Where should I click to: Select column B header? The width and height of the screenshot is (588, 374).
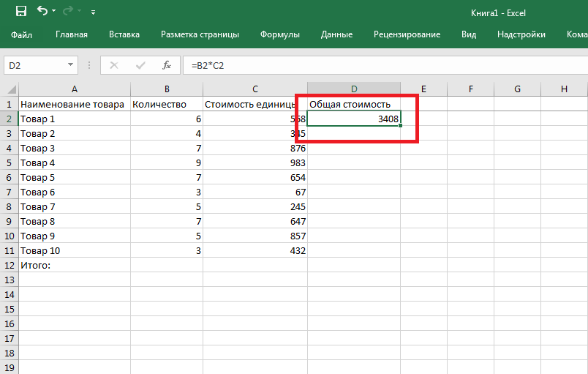pos(167,89)
